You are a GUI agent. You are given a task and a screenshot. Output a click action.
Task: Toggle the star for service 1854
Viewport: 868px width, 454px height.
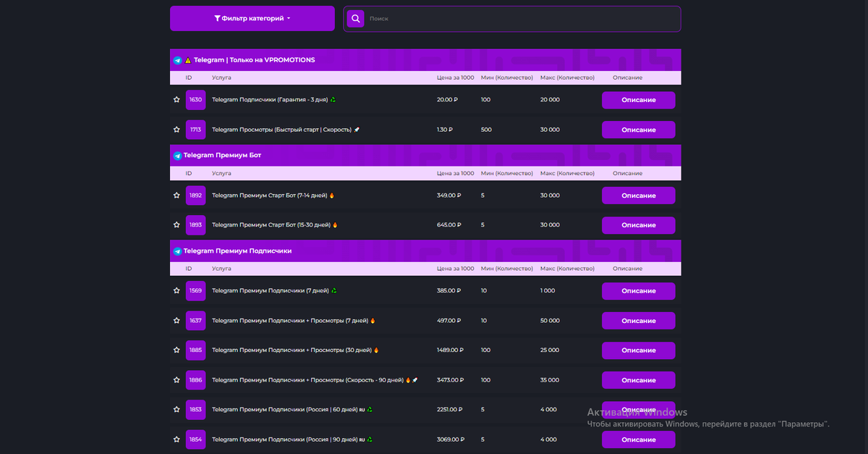176,440
